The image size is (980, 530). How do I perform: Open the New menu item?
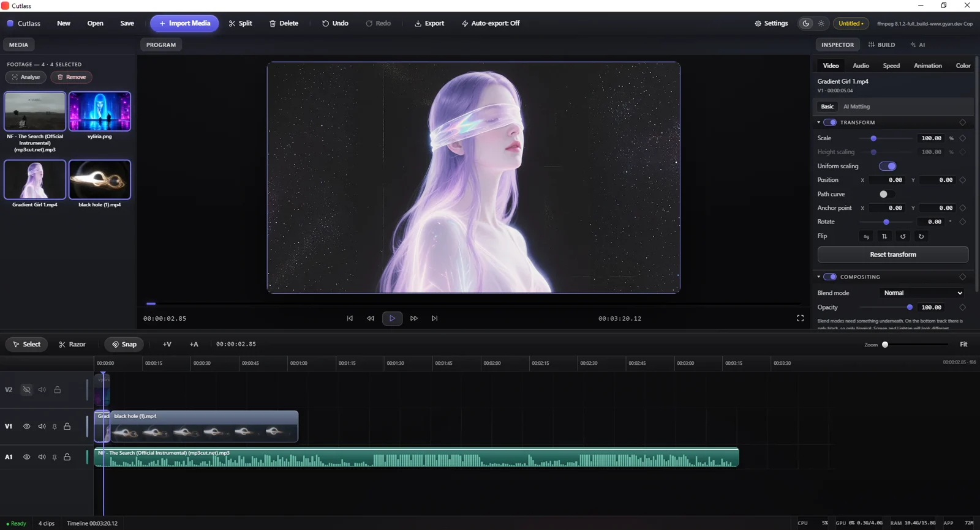click(x=64, y=23)
